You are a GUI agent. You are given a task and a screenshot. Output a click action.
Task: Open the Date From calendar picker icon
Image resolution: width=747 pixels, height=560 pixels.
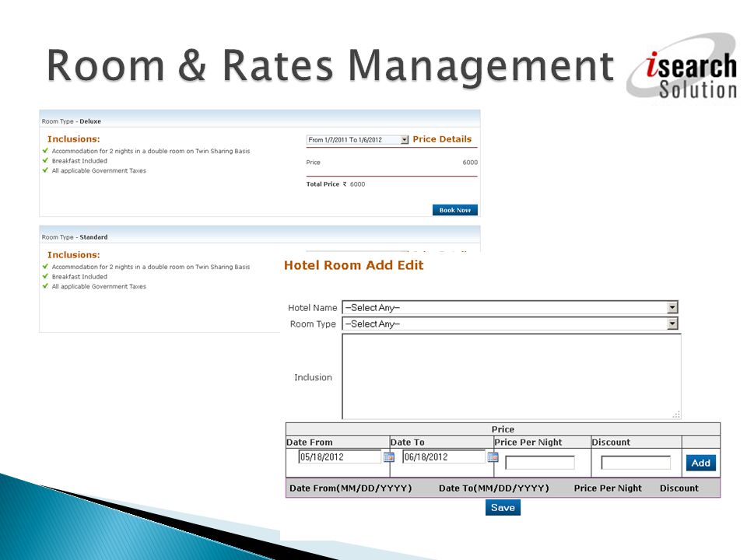point(389,457)
